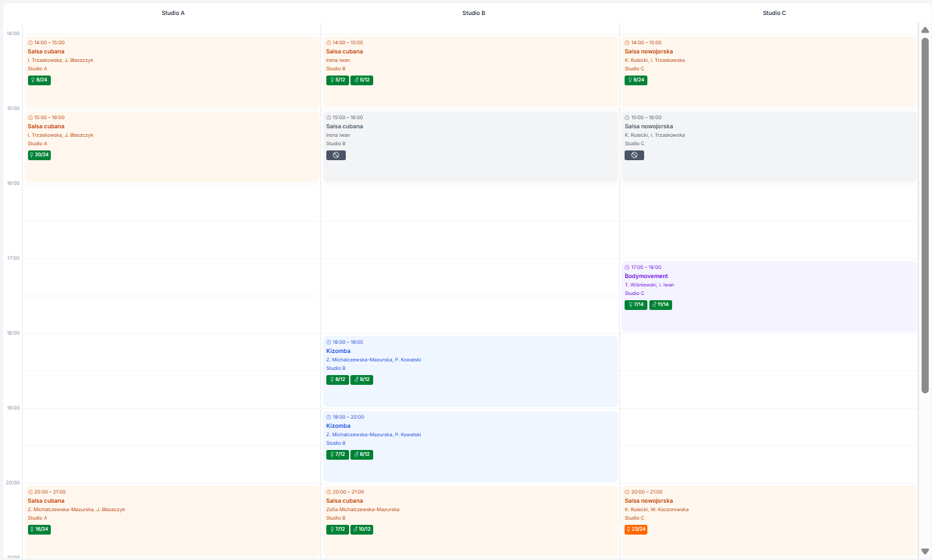Click cancelled icon on Studio C 15:00 Salsa nowojorska
932x560 pixels.
[x=634, y=156]
